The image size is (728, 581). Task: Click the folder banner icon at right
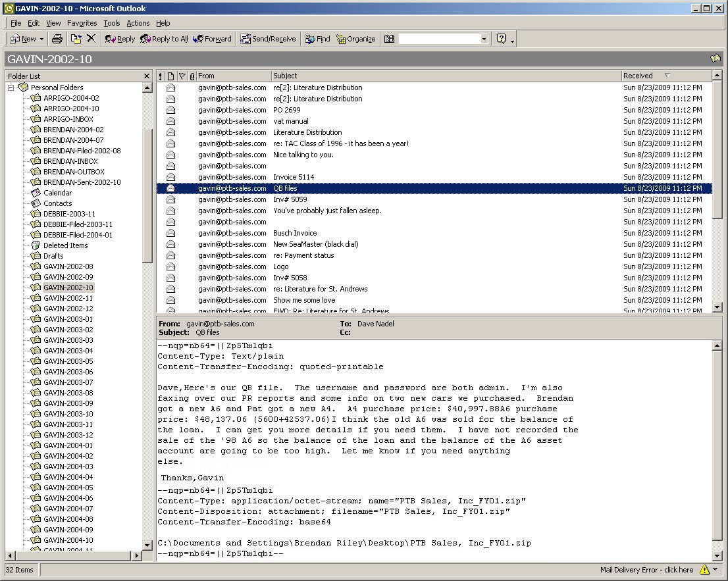[715, 59]
